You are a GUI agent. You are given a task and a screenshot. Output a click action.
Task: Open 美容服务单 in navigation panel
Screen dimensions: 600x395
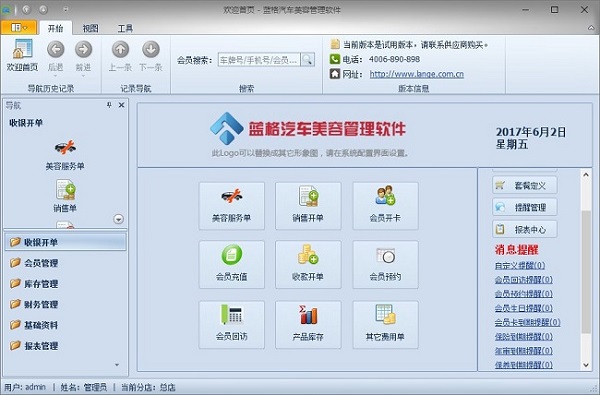click(x=65, y=155)
